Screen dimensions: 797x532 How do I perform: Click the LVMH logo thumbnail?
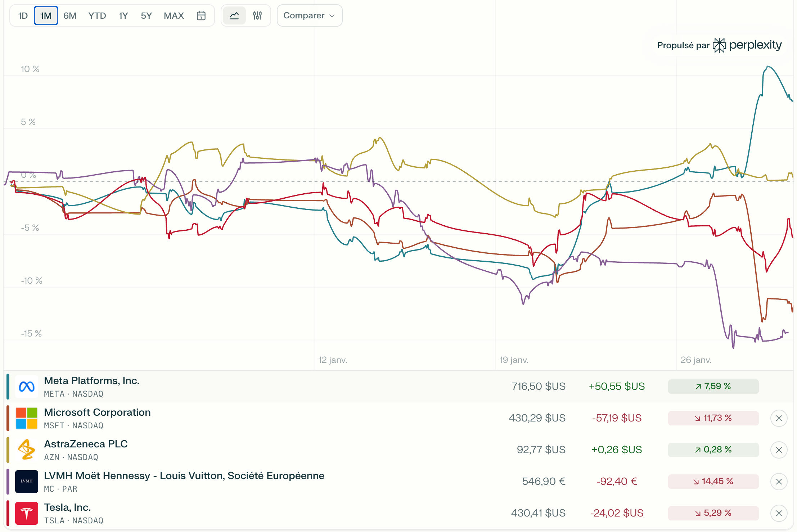coord(27,482)
